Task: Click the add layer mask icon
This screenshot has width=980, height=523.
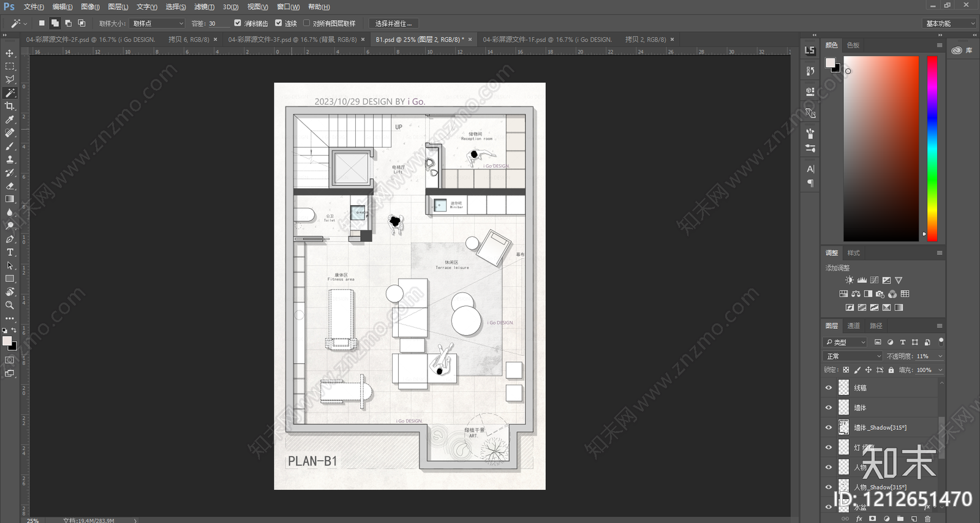Action: click(872, 519)
